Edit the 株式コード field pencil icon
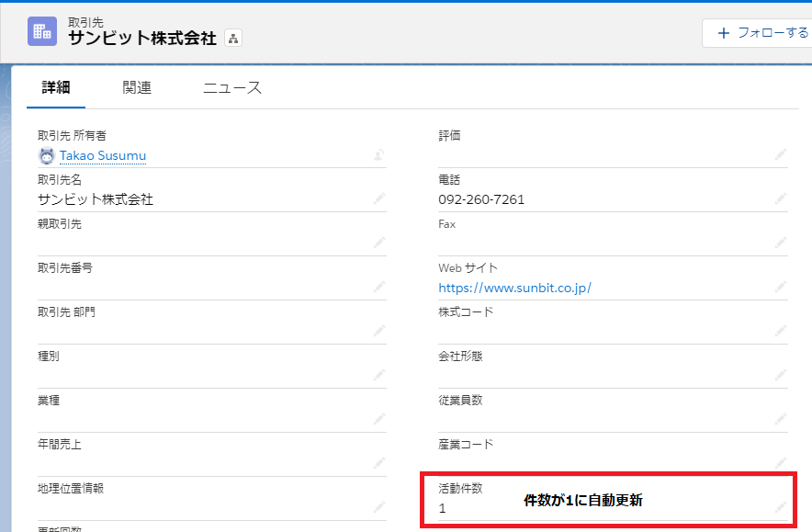Image resolution: width=812 pixels, height=532 pixels. (781, 331)
